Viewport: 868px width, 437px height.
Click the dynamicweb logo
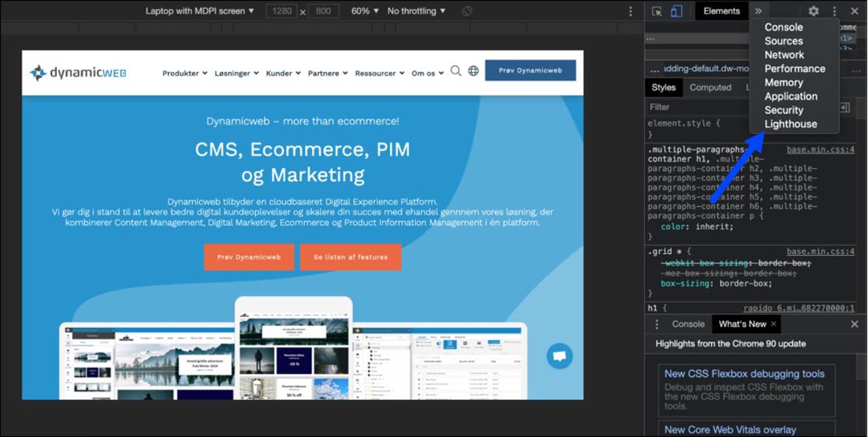(x=78, y=72)
